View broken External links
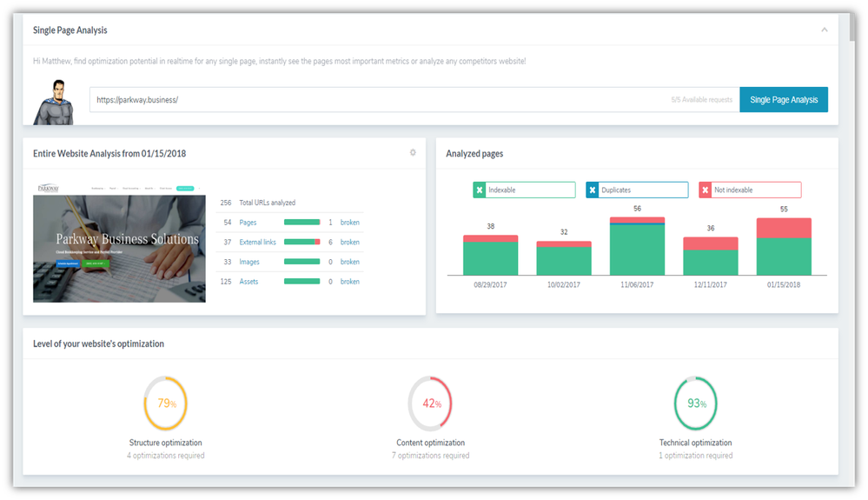The image size is (868, 500). pyautogui.click(x=350, y=242)
